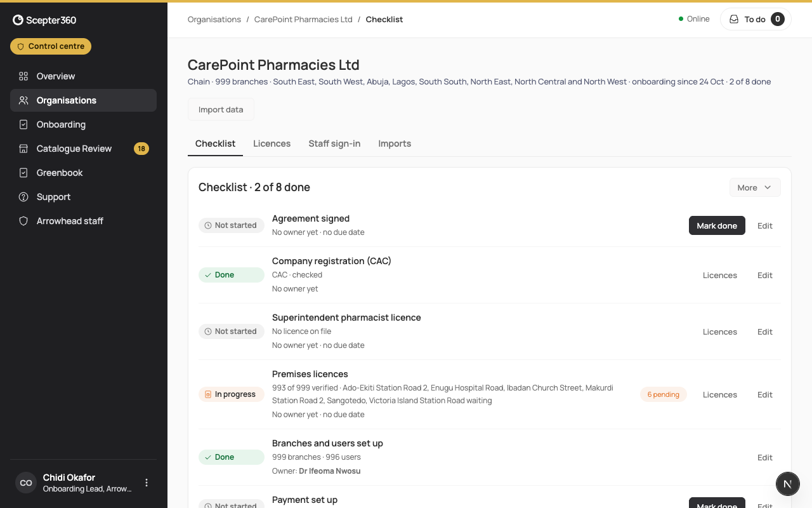Click In progress status on Premises licences
The image size is (812, 508).
coord(232,394)
